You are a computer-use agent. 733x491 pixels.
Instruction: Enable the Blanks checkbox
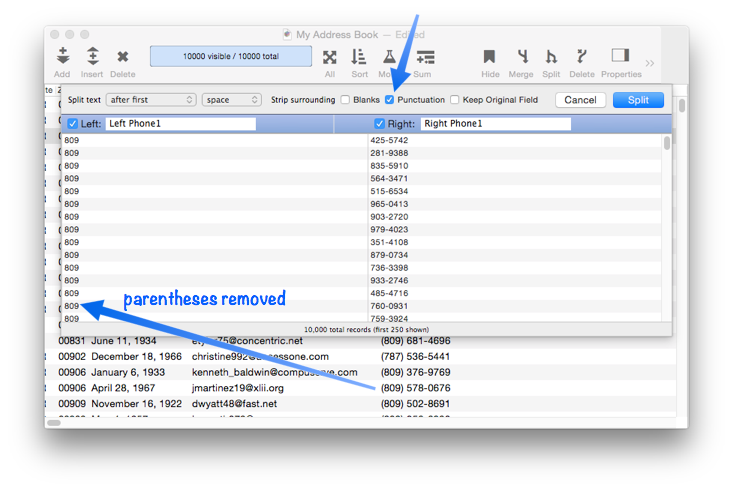345,100
